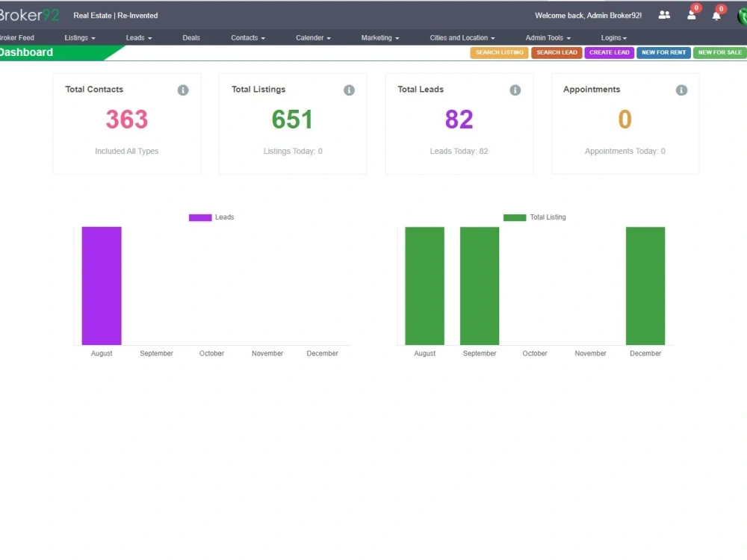This screenshot has height=560, width=747.
Task: Click the Search Listing button
Action: [499, 52]
